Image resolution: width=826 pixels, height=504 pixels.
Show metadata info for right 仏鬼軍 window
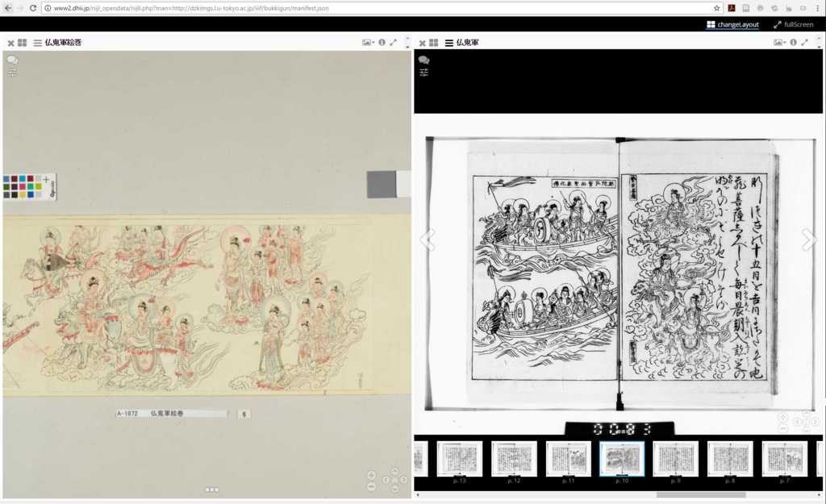click(x=794, y=42)
